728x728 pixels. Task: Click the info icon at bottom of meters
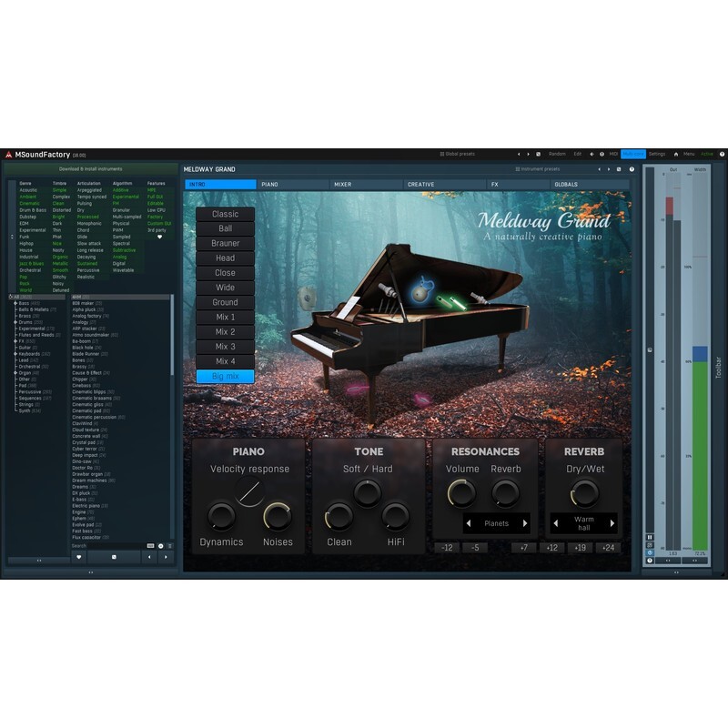(x=650, y=561)
